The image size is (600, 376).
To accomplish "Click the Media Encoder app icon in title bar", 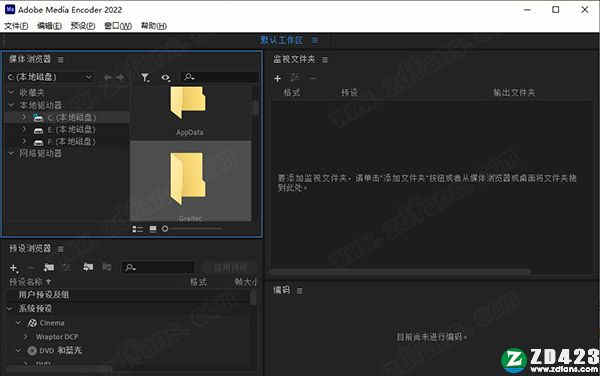I will 10,9.
